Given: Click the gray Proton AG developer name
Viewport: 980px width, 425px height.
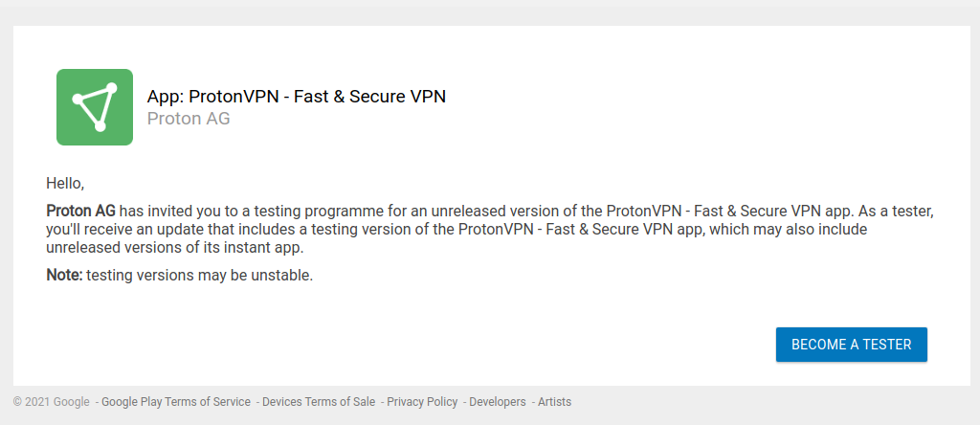Looking at the screenshot, I should 189,118.
